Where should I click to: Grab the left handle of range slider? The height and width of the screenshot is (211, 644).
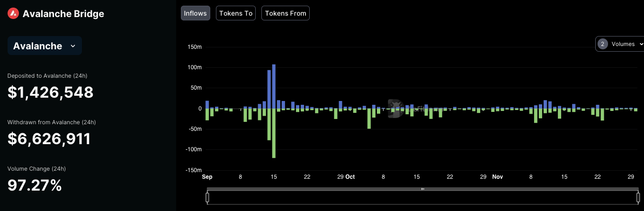click(207, 197)
